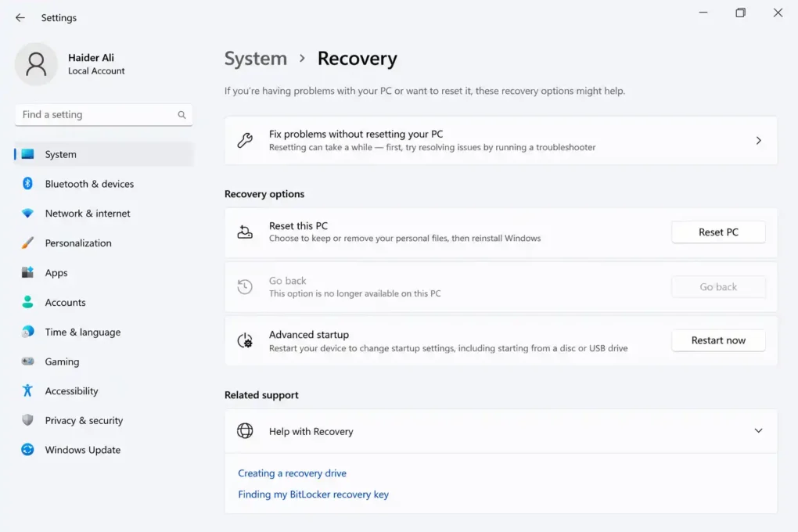Open Accessibility settings
Screen dimensions: 798x532
(x=104, y=391)
